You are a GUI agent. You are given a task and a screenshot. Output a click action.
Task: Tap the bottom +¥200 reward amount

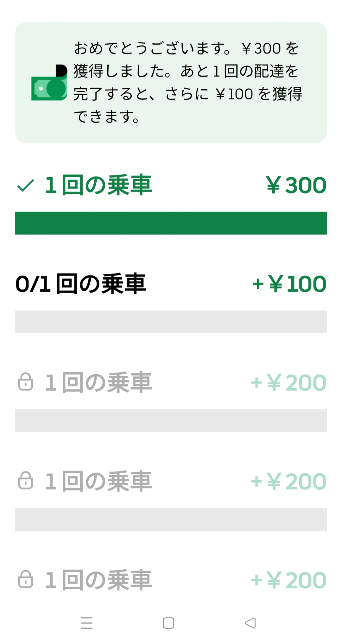coord(288,580)
